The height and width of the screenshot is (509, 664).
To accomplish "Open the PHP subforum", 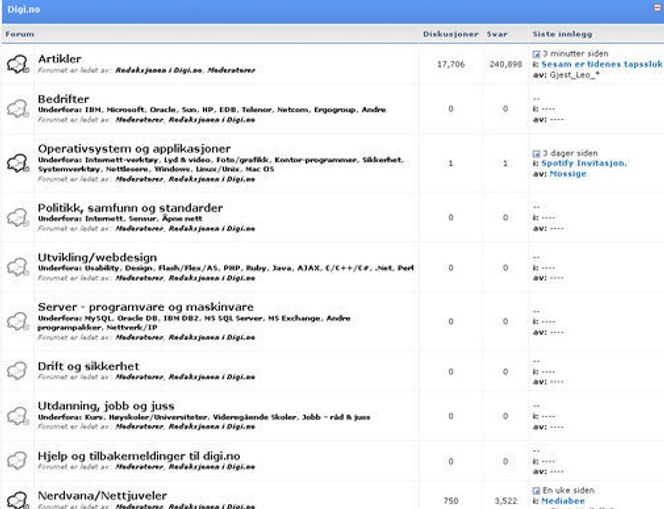I will (232, 268).
